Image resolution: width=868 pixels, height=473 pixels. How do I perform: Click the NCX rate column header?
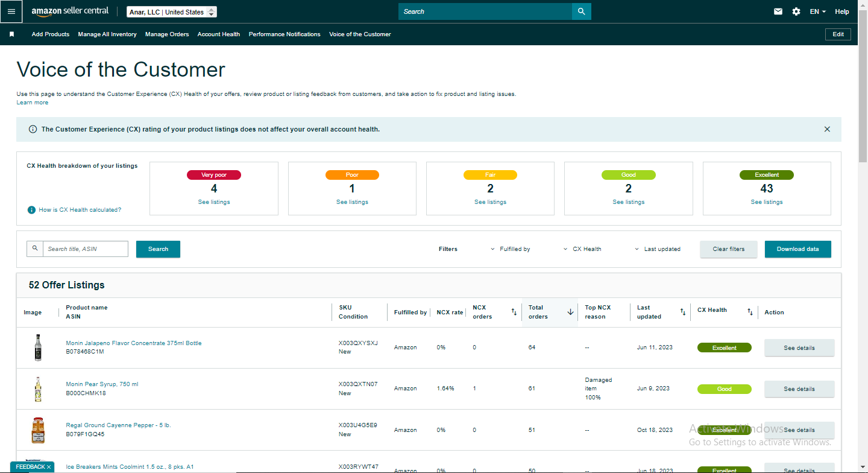pos(450,313)
